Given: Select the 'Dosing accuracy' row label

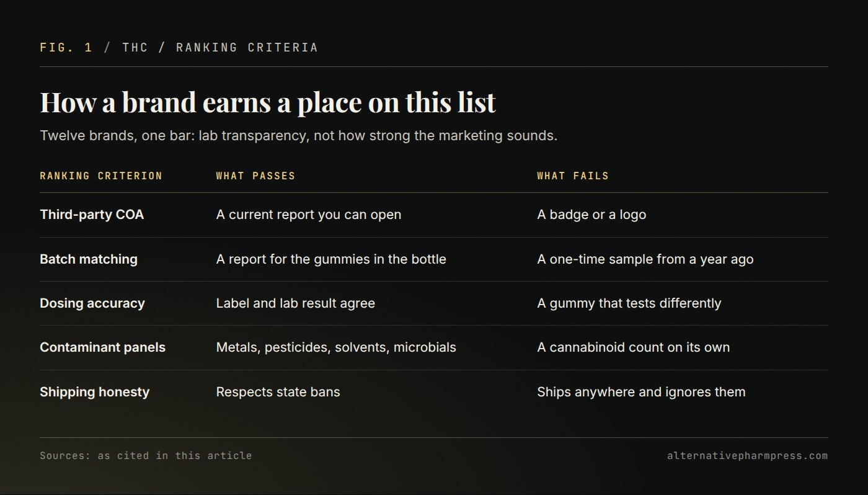Looking at the screenshot, I should (x=92, y=303).
